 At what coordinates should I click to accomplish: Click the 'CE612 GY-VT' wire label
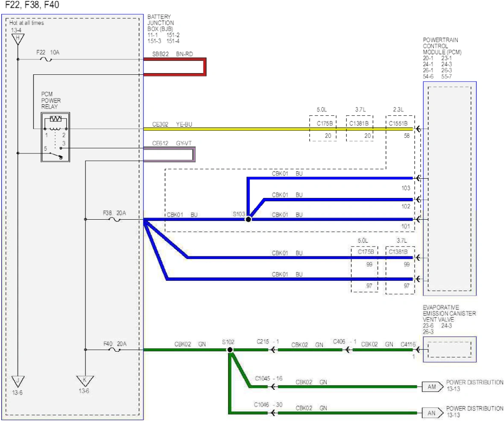(x=172, y=143)
